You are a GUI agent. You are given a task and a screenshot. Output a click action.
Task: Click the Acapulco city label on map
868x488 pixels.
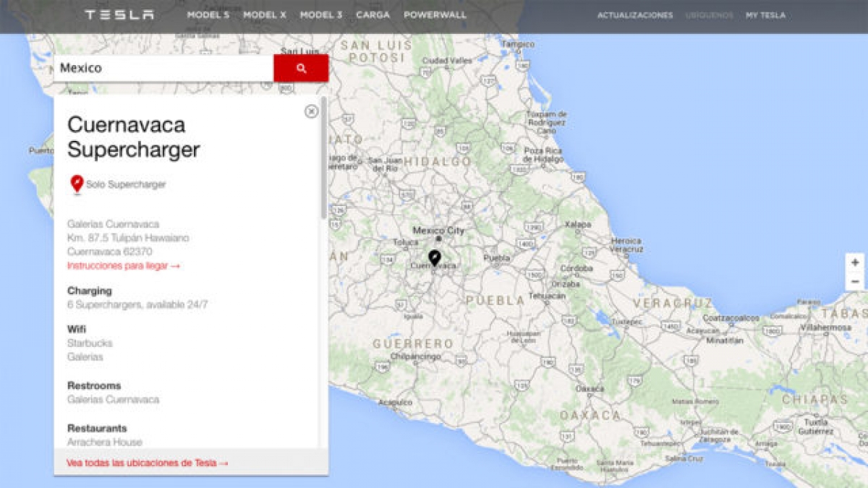395,402
